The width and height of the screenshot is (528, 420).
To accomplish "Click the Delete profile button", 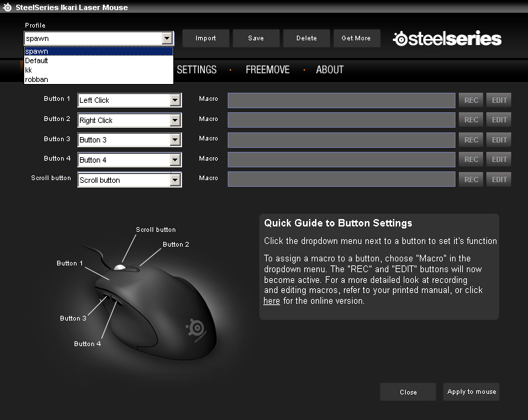I will pos(306,38).
